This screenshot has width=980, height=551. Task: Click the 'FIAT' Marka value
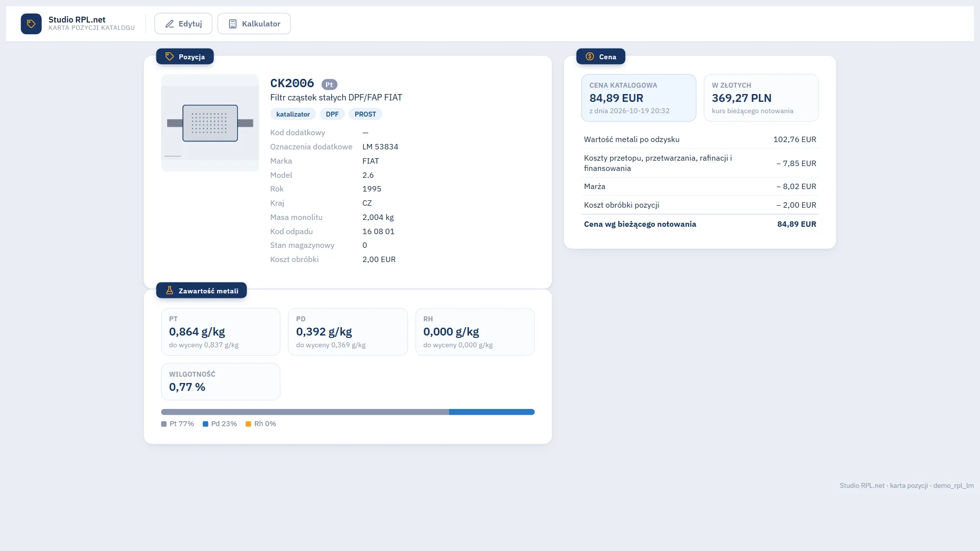click(x=370, y=161)
